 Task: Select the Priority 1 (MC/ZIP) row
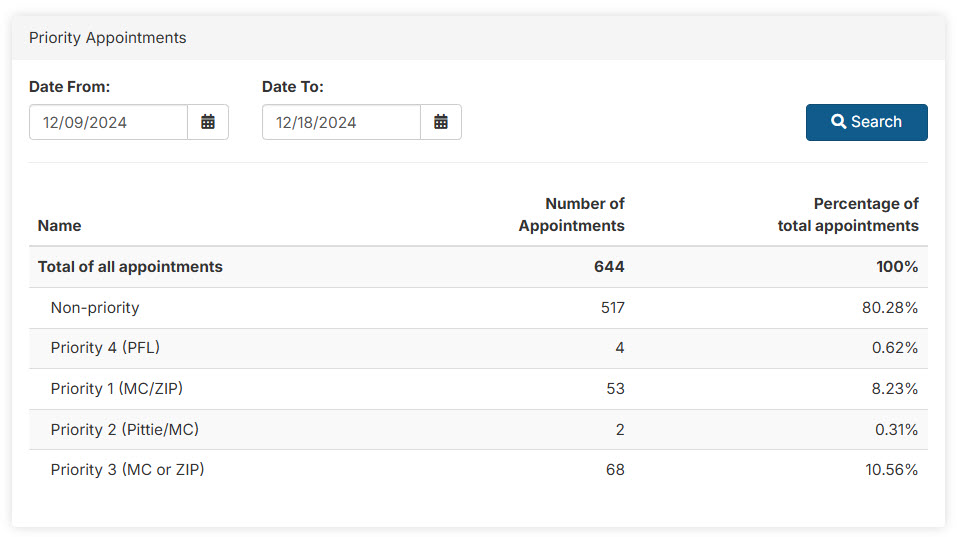(x=119, y=389)
